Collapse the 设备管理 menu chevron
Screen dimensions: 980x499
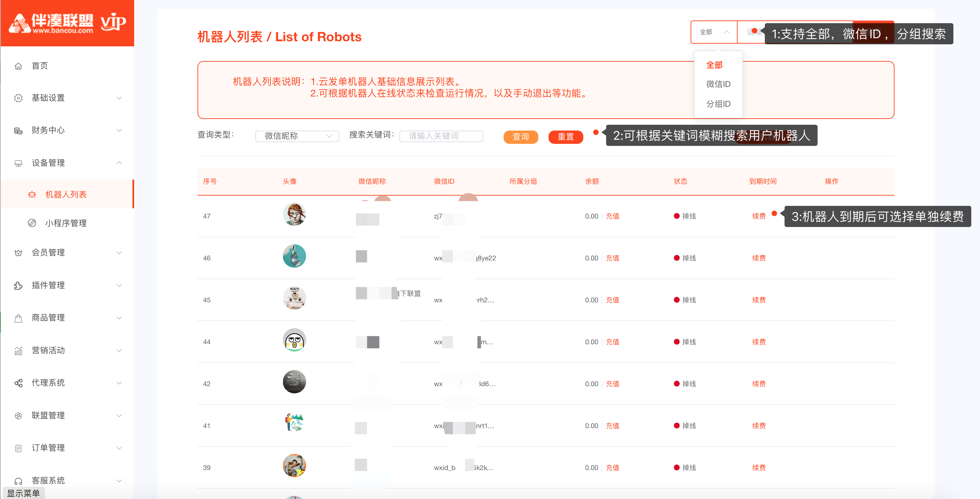click(x=119, y=163)
